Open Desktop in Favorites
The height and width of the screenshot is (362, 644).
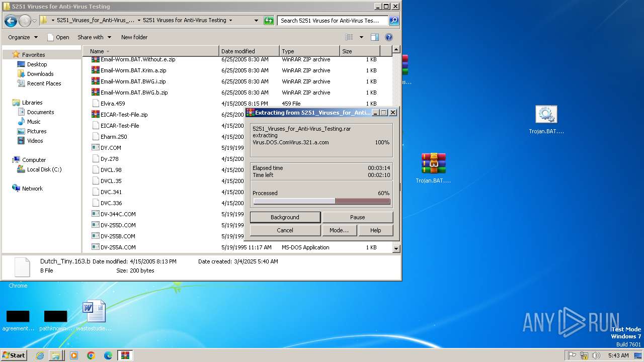(x=37, y=64)
